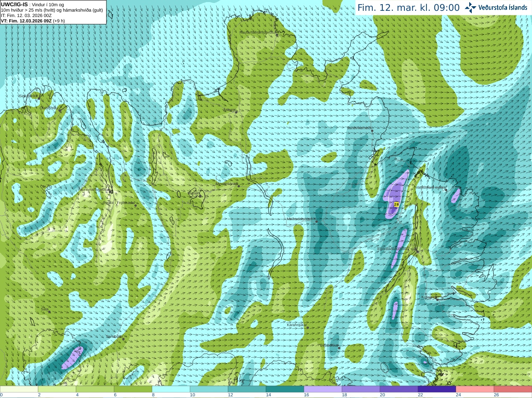
Task: Click the 'IT: Fim. 12. 03. 2026 00Z' line
Action: tap(26, 15)
